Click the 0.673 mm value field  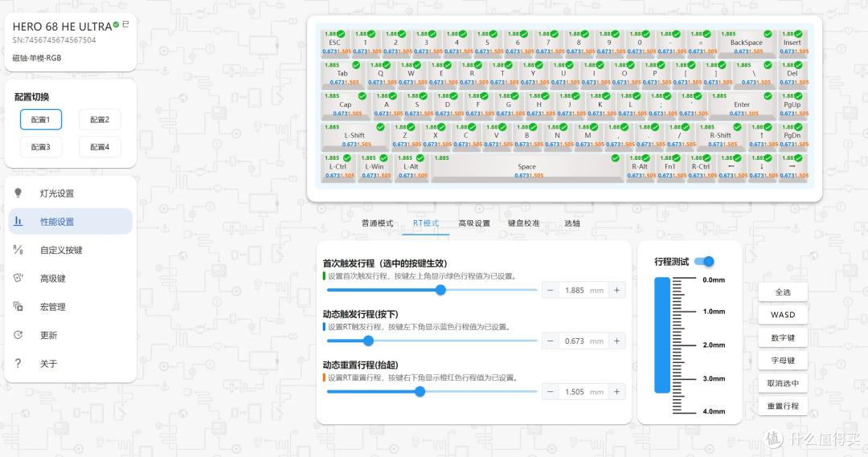pyautogui.click(x=583, y=341)
